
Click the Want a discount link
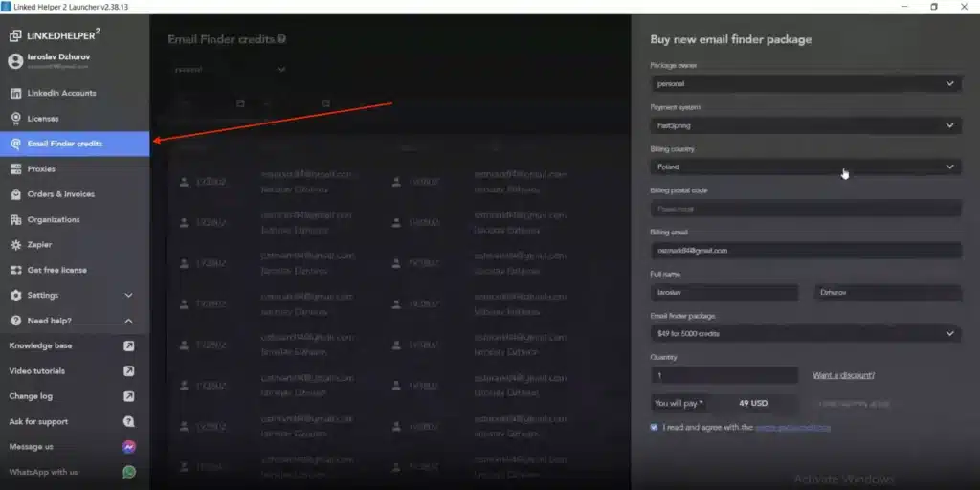coord(843,375)
